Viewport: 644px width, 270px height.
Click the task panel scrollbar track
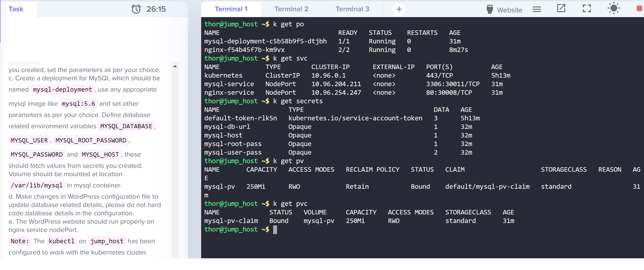(175, 160)
